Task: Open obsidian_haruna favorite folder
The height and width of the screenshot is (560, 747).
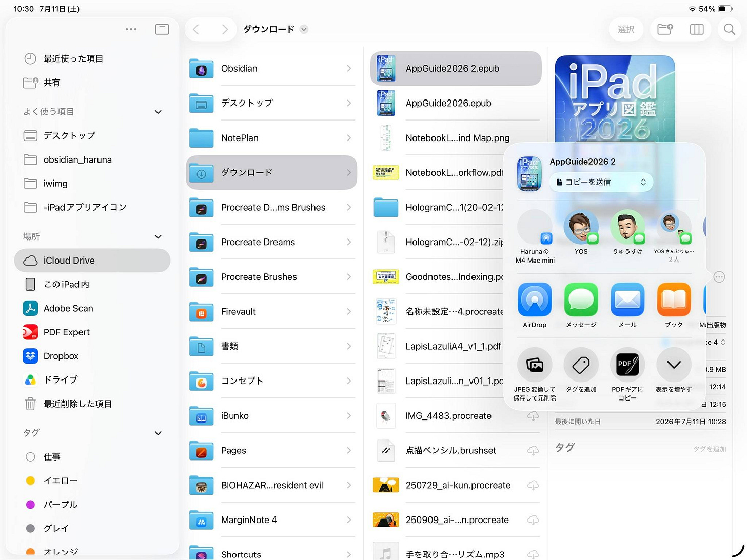Action: (x=92, y=159)
